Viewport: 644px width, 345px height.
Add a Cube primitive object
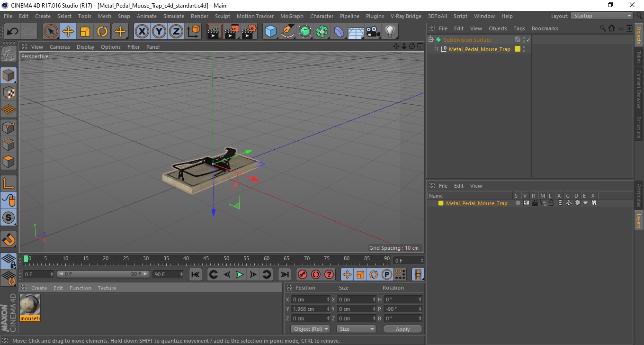[x=271, y=32]
